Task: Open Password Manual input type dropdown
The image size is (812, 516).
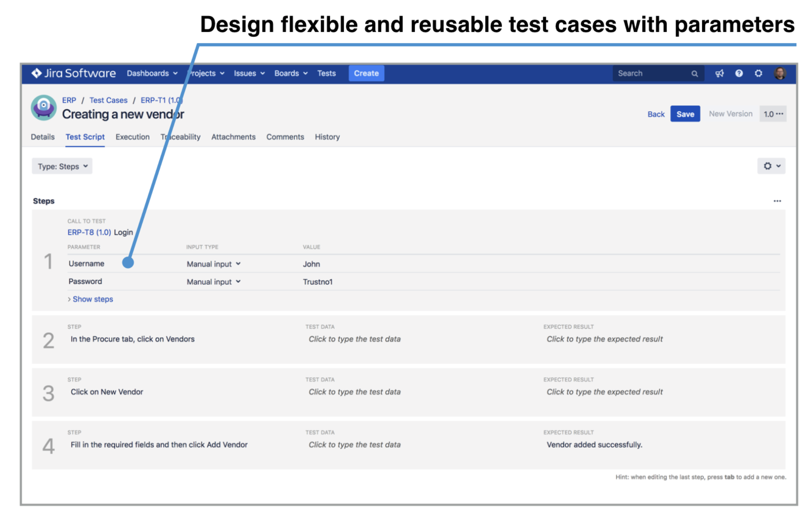Action: pos(214,282)
